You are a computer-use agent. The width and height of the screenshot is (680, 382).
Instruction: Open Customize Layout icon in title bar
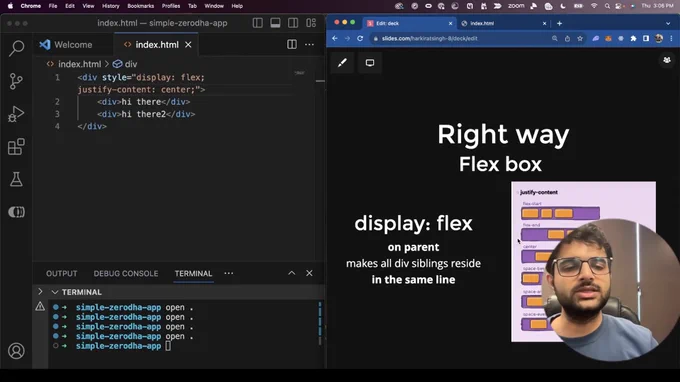[x=311, y=23]
